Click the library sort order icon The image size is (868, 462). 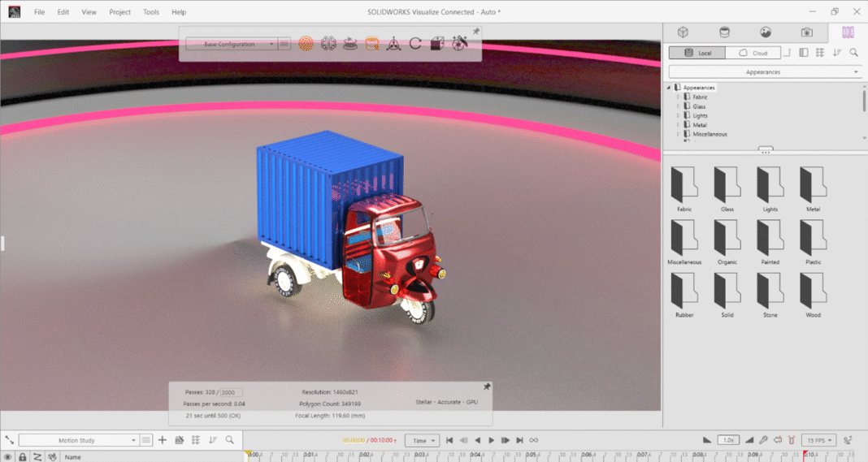click(x=837, y=53)
